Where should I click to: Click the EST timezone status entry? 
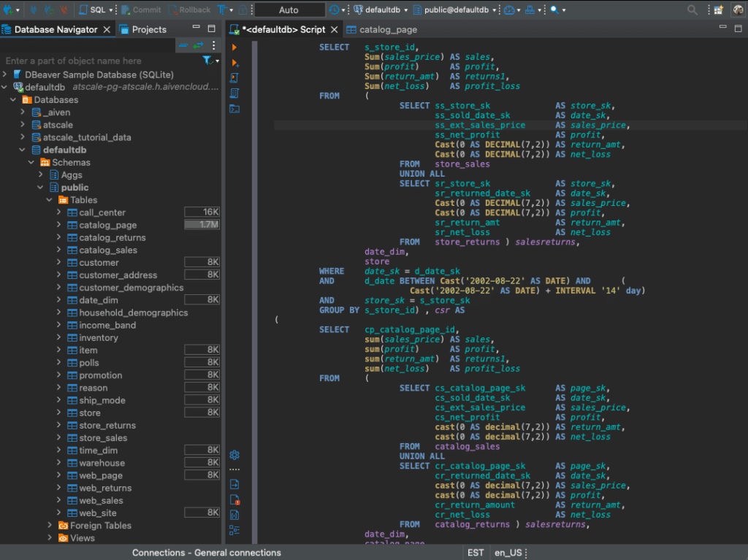[x=476, y=553]
